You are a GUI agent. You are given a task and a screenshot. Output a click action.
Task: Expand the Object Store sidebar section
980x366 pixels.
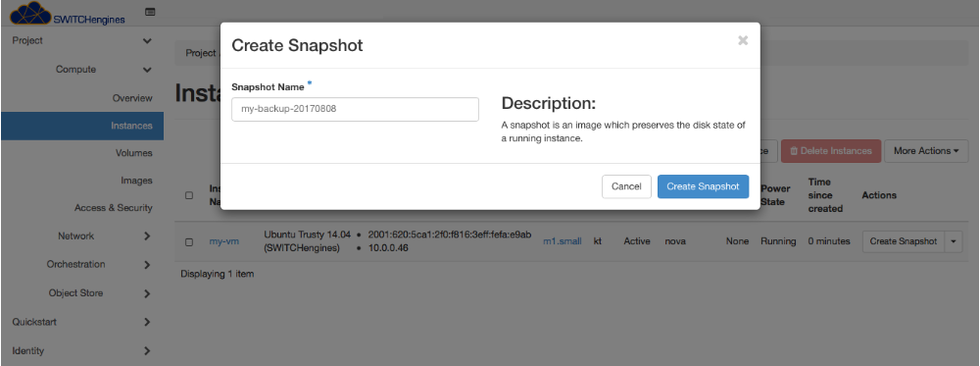pos(82,293)
